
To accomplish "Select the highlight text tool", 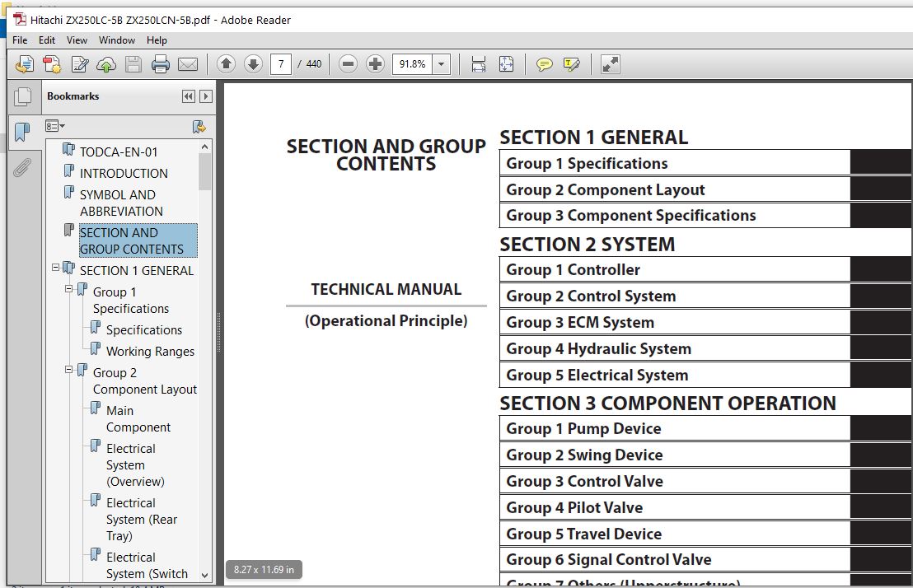I will (572, 64).
